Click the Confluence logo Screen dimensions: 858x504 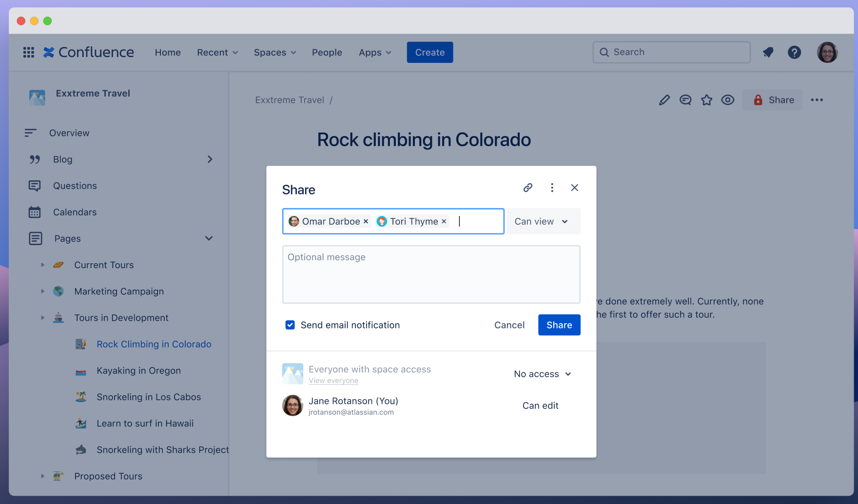(88, 52)
